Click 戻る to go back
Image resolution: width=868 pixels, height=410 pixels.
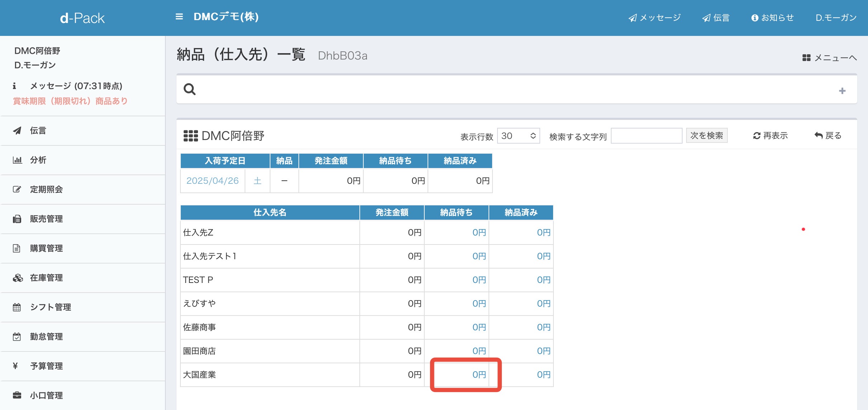tap(827, 136)
